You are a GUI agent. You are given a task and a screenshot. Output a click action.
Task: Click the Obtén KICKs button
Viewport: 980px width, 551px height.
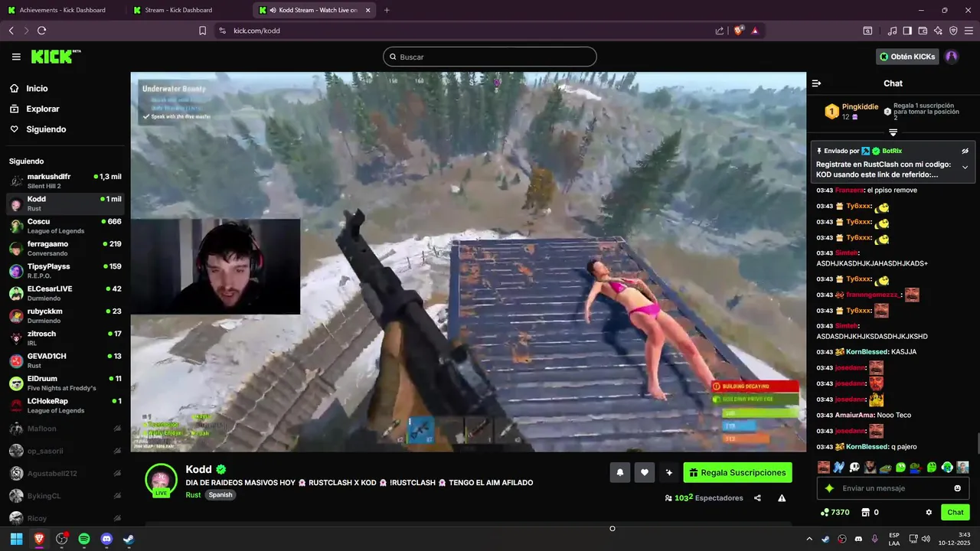click(907, 57)
